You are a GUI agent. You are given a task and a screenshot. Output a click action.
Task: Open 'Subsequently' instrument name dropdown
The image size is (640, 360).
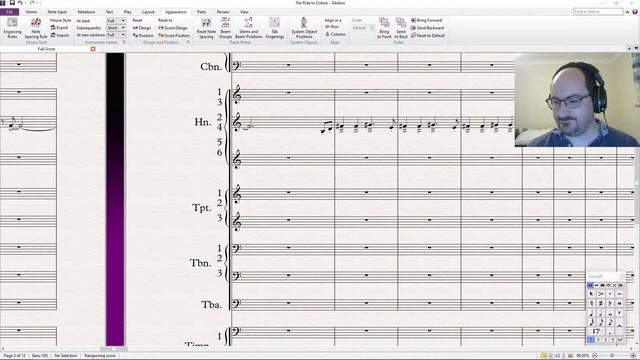(x=116, y=28)
